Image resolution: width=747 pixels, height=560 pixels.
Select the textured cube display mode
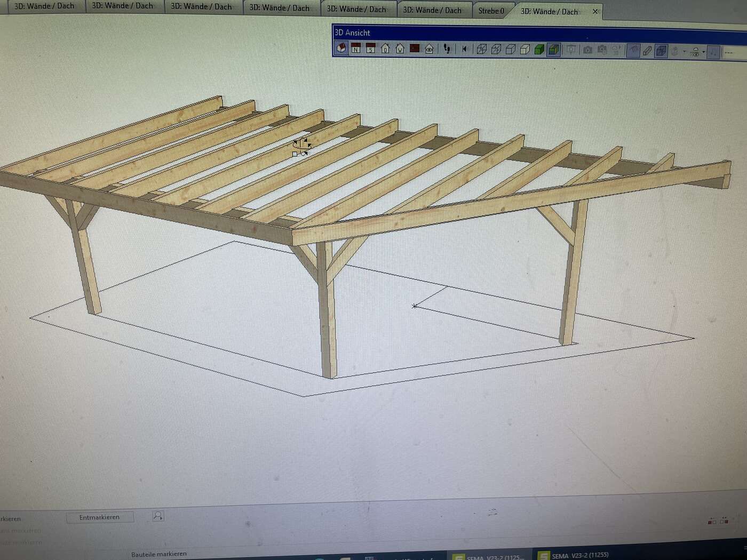coord(552,50)
